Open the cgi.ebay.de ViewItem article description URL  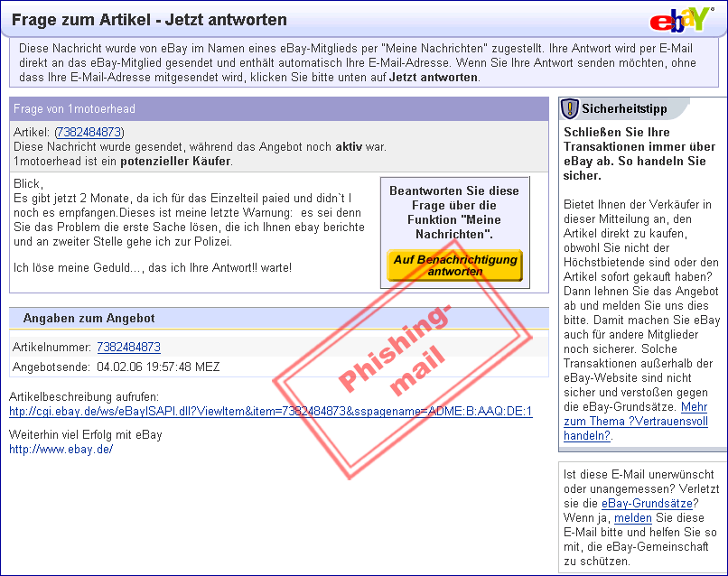pos(271,411)
